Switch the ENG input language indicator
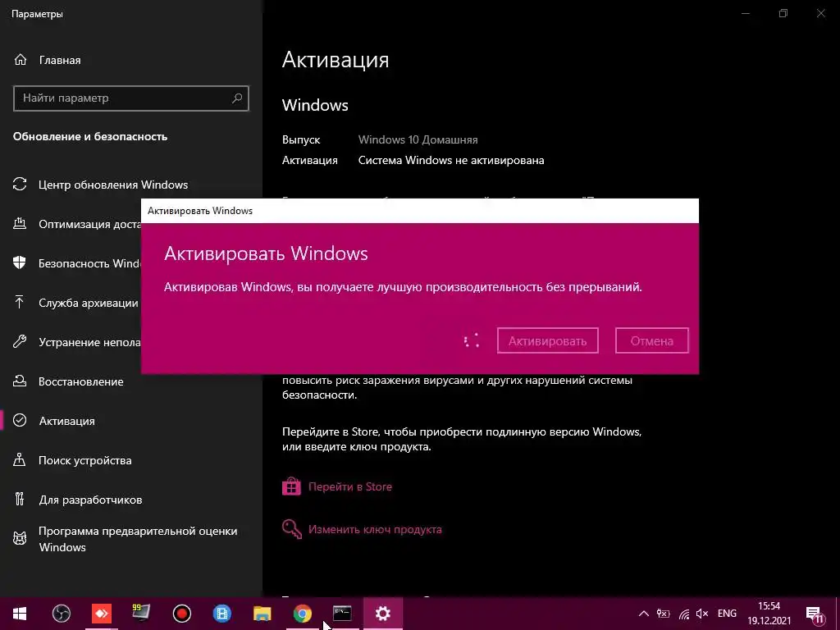 point(727,614)
